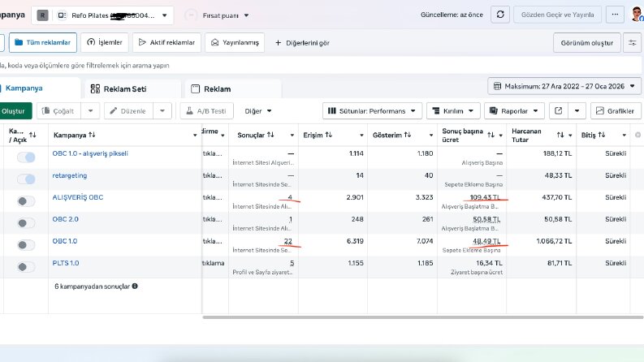Click the refresh data icon
The height and width of the screenshot is (362, 644).
499,15
